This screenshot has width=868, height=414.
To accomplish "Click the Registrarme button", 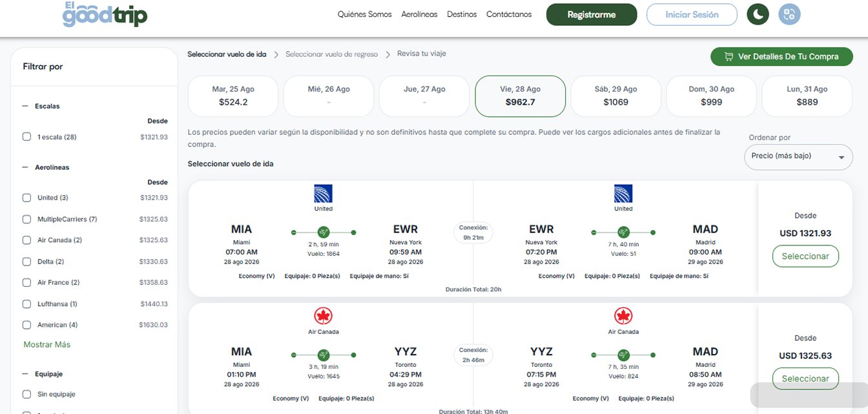I will [592, 14].
